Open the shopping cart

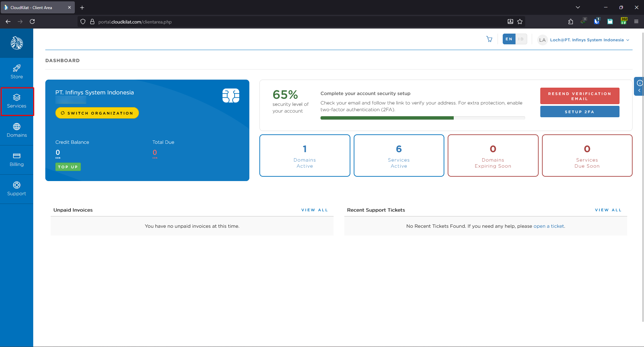coord(489,39)
